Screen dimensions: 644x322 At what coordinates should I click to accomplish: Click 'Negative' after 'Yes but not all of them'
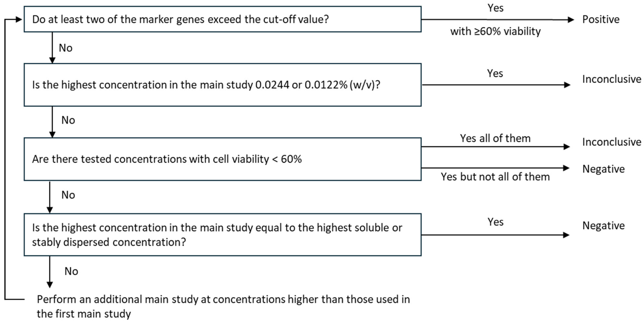coord(603,169)
